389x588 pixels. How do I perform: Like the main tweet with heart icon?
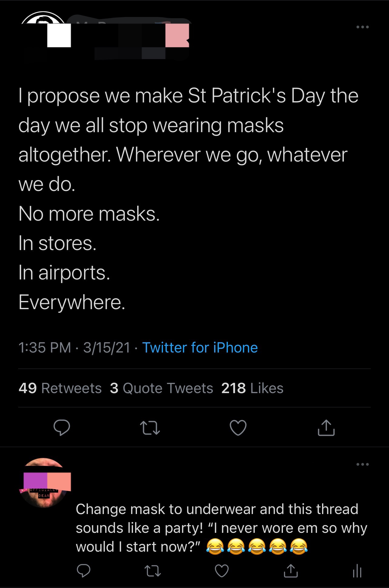click(x=238, y=427)
